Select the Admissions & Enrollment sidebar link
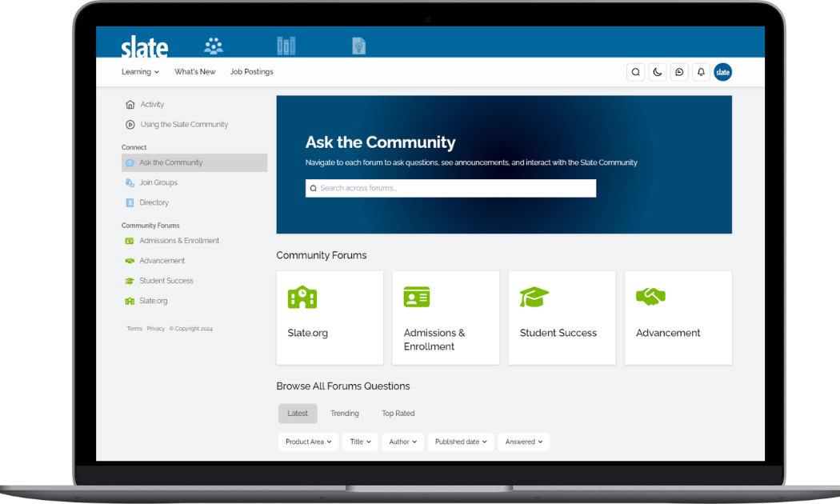Image resolution: width=840 pixels, height=504 pixels. click(179, 240)
